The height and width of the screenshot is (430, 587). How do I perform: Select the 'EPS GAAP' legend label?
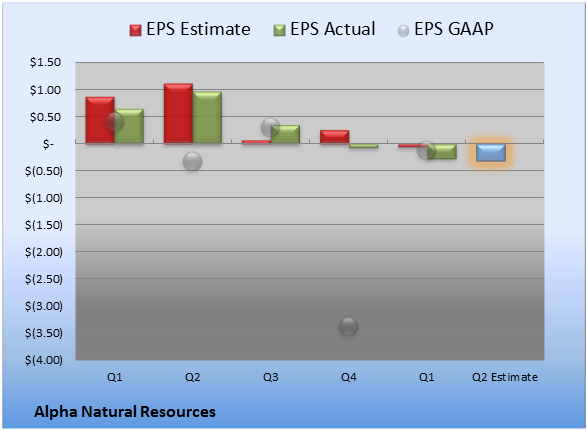pos(454,29)
